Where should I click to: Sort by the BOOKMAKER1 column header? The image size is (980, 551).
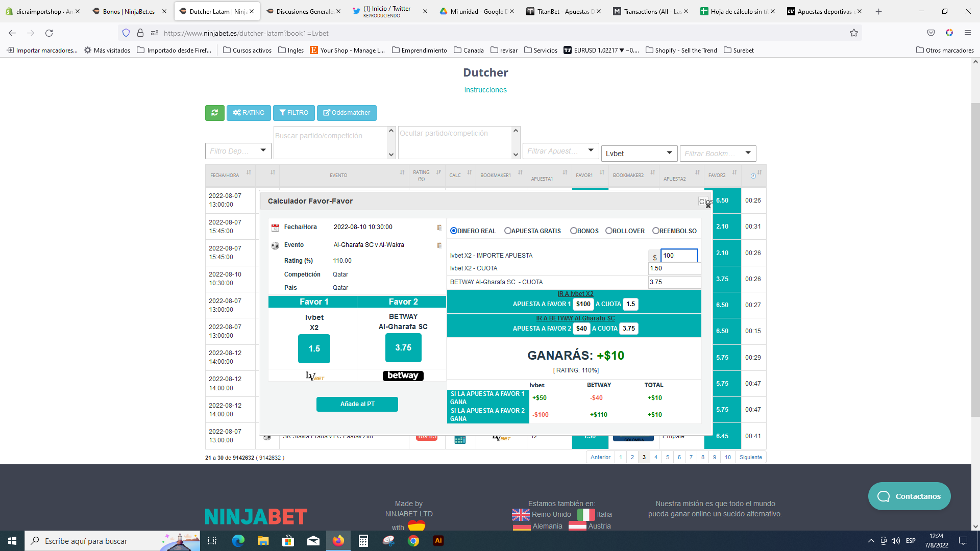point(501,176)
